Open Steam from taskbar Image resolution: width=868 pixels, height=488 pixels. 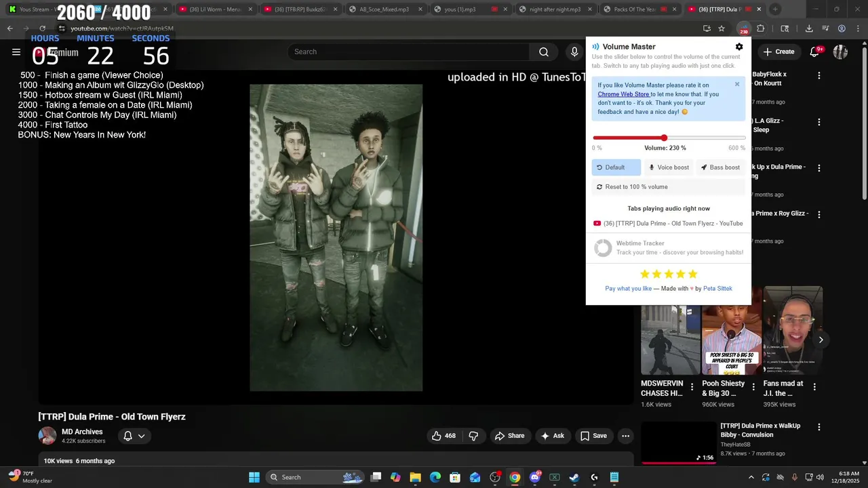tap(574, 477)
